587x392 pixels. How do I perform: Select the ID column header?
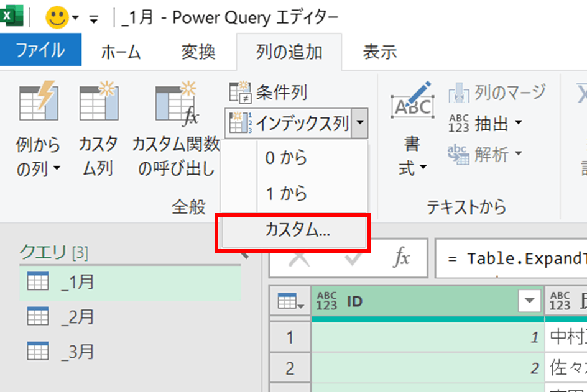click(428, 301)
